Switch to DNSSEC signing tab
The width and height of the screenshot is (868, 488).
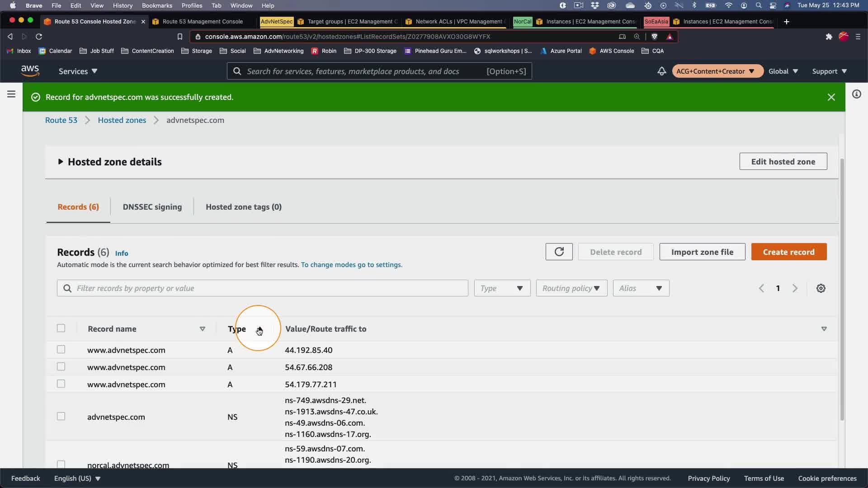pos(152,207)
